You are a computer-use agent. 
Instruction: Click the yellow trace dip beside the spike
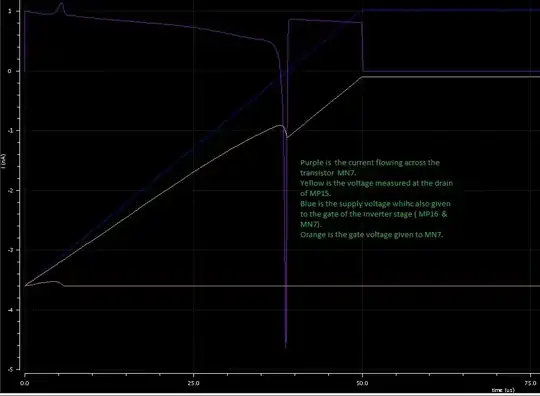point(287,138)
